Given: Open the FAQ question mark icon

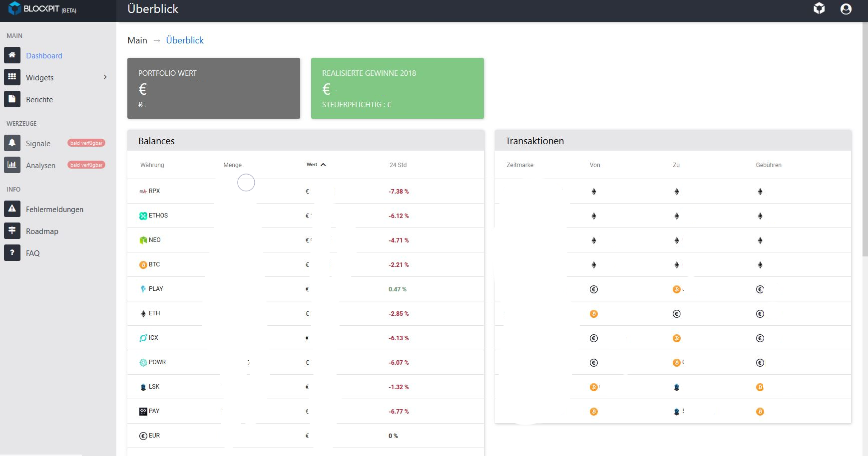Looking at the screenshot, I should coord(12,252).
